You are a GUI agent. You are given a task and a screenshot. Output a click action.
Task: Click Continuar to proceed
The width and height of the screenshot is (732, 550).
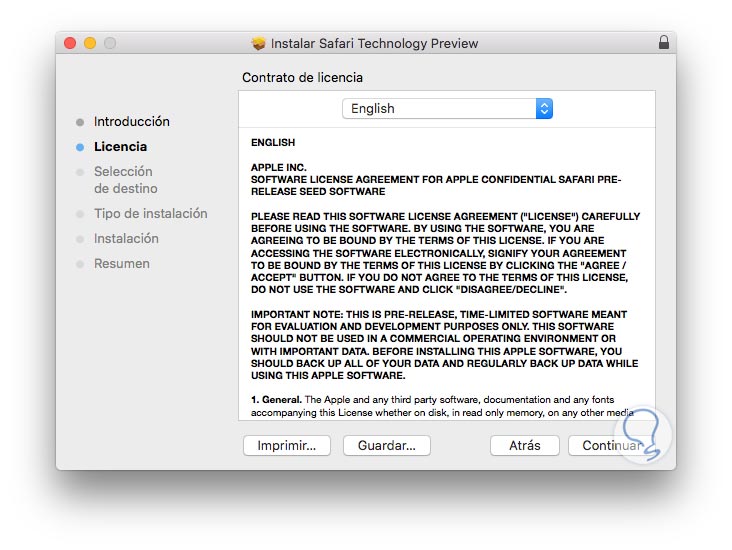pyautogui.click(x=612, y=445)
